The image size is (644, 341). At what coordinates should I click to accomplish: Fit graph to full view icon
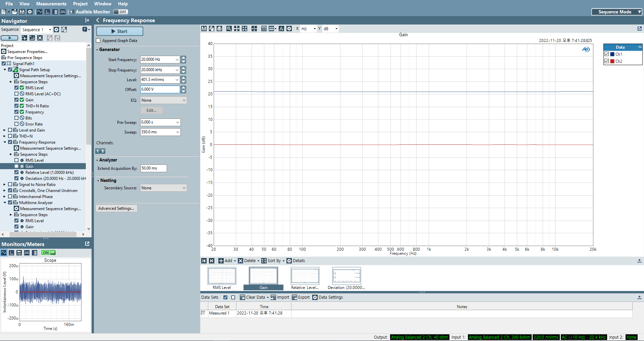click(x=245, y=29)
